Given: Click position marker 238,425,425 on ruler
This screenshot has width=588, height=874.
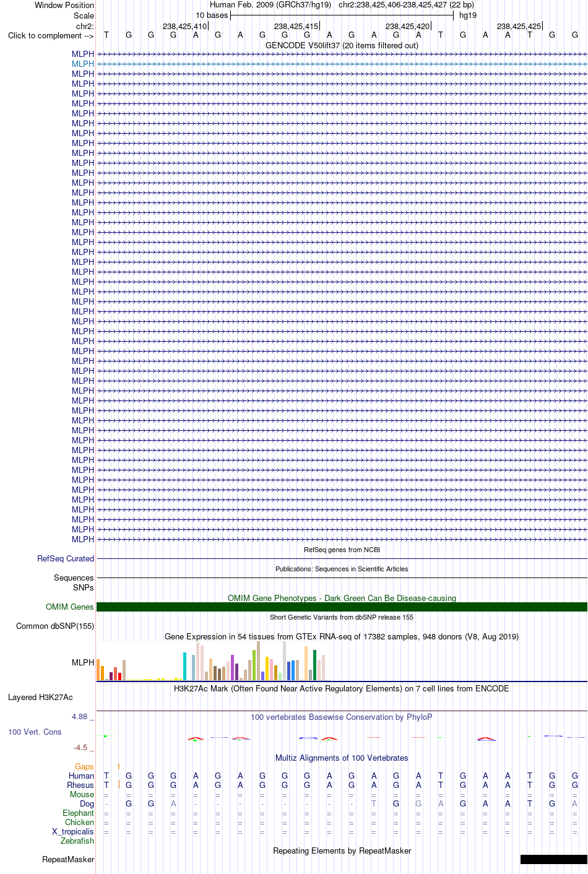Looking at the screenshot, I should [x=519, y=26].
